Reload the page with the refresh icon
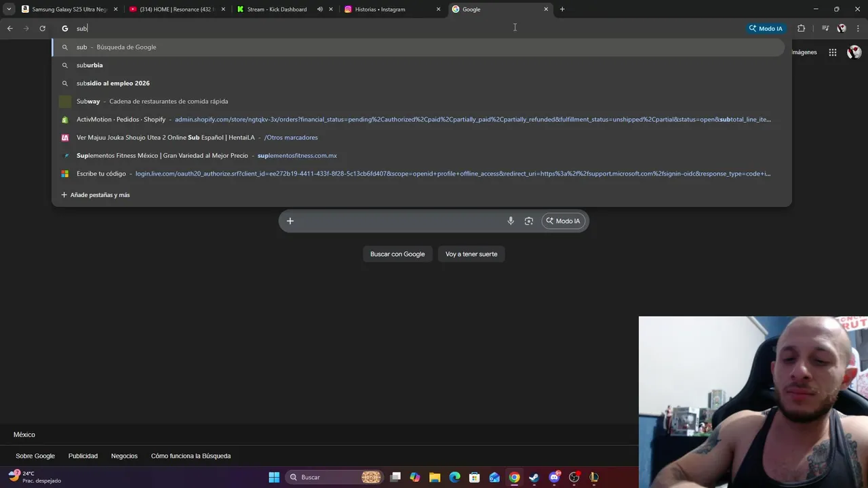This screenshot has height=488, width=868. click(42, 28)
